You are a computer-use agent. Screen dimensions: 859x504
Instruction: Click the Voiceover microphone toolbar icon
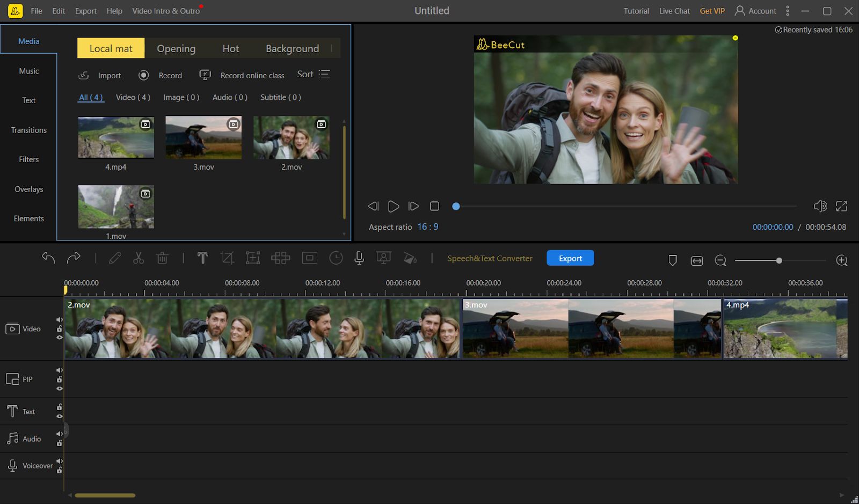(x=359, y=258)
